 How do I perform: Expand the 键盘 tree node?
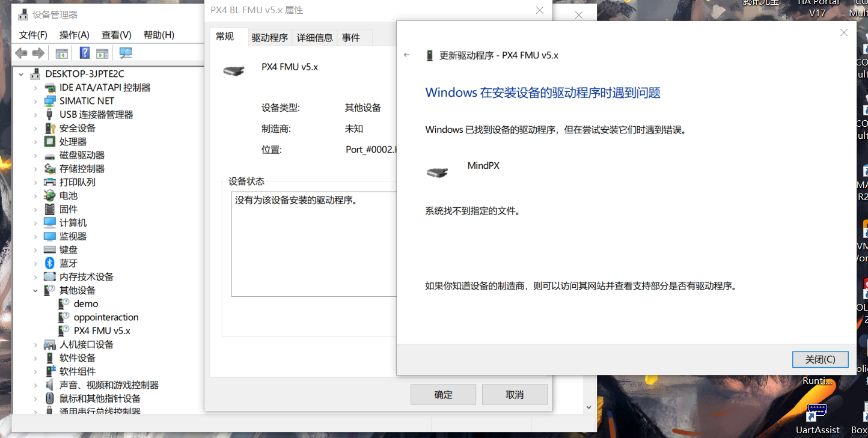pyautogui.click(x=35, y=250)
